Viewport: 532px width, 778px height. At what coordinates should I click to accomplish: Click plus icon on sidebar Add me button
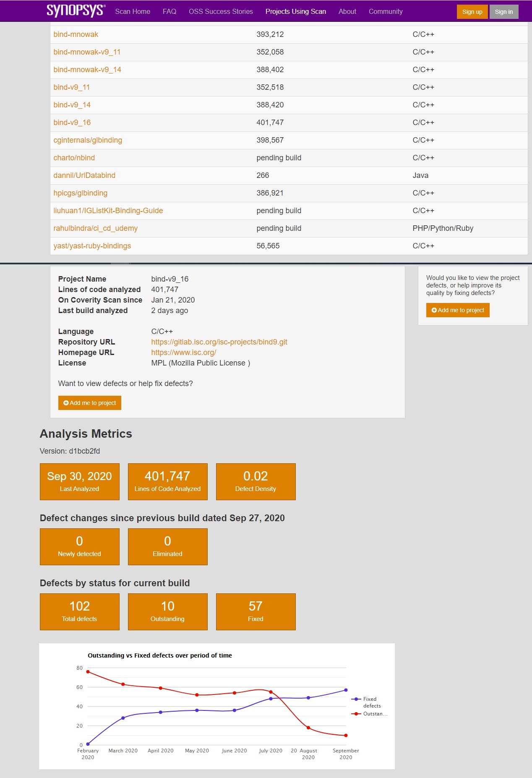coord(434,310)
